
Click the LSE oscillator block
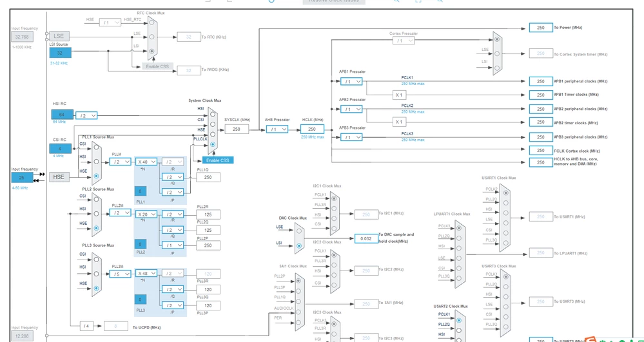[x=59, y=35]
